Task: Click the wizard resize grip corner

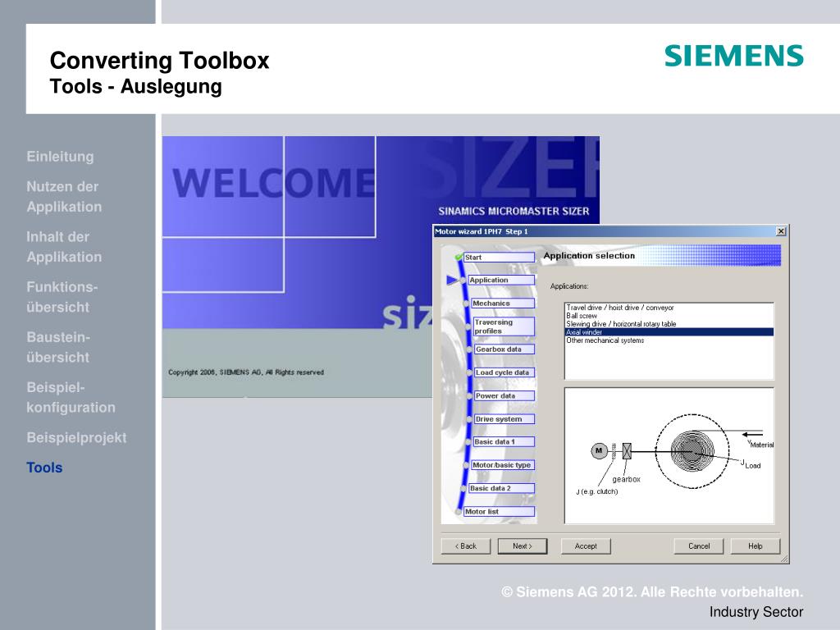Action: tap(784, 559)
